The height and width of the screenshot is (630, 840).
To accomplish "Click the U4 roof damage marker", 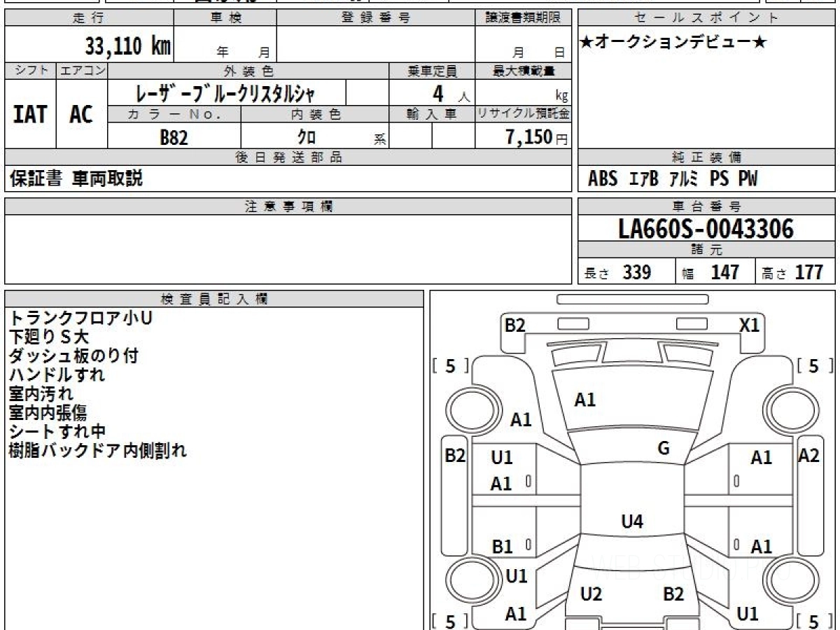I will (x=632, y=521).
